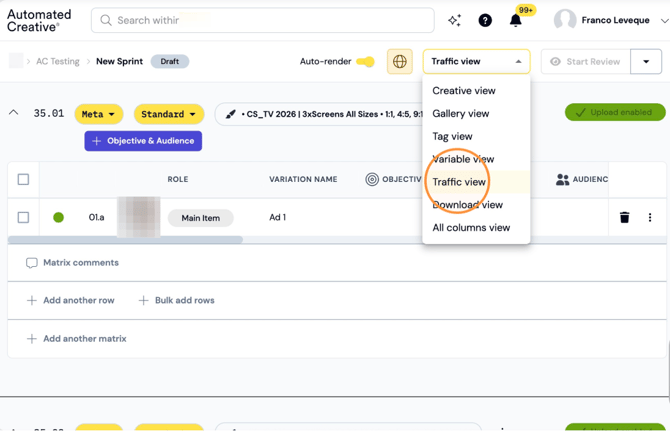Click matrix number 35.01
This screenshot has width=670, height=431.
coord(49,113)
